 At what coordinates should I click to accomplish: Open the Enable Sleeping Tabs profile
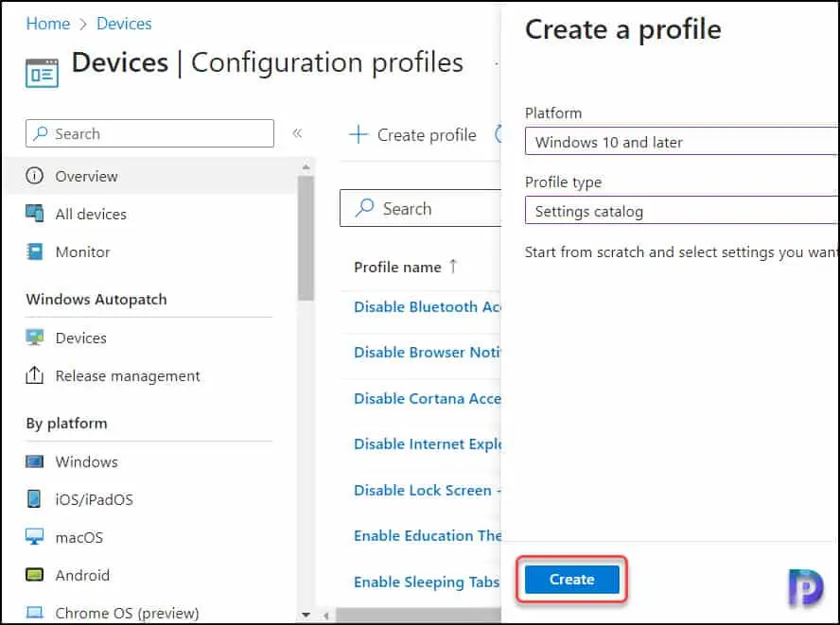427,582
